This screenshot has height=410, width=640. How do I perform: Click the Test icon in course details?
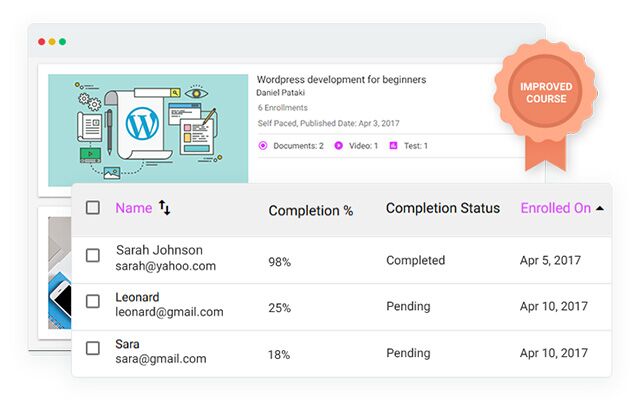tap(393, 145)
